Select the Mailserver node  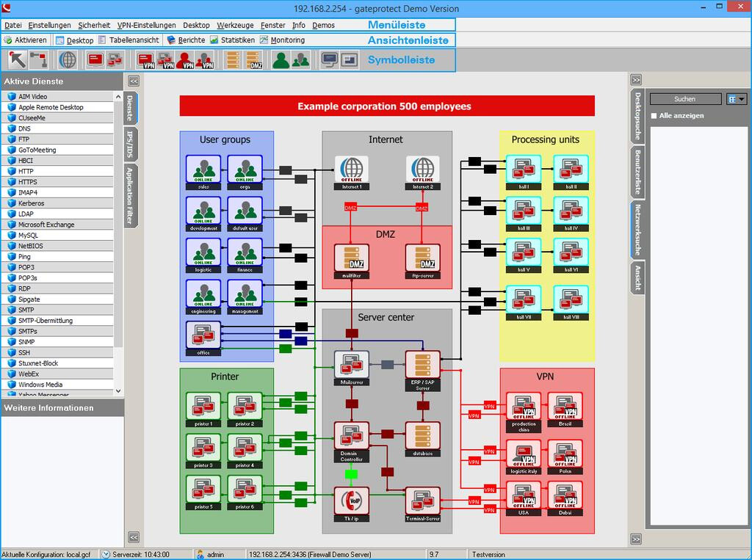click(352, 368)
